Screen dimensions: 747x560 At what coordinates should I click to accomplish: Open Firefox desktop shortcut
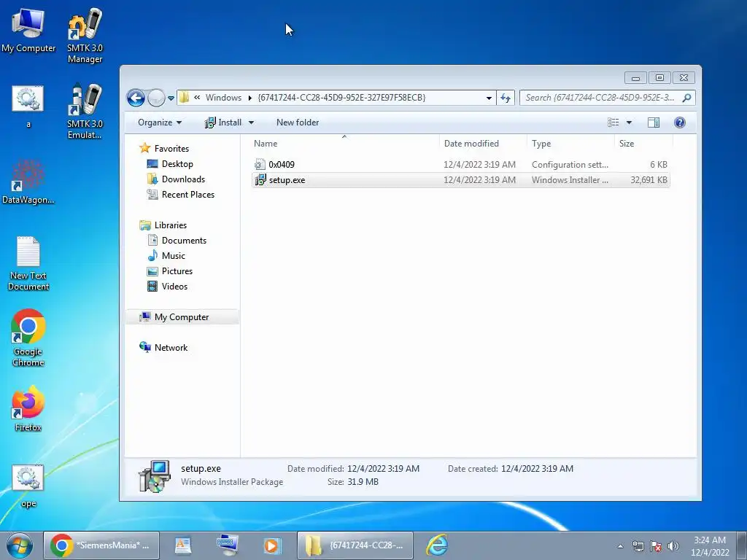pos(28,408)
